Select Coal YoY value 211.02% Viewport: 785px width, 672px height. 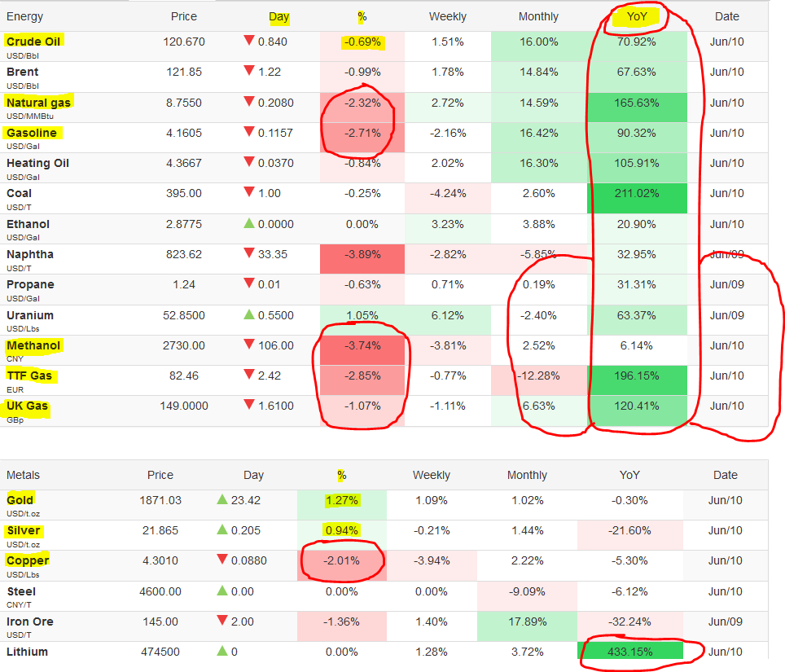click(637, 193)
